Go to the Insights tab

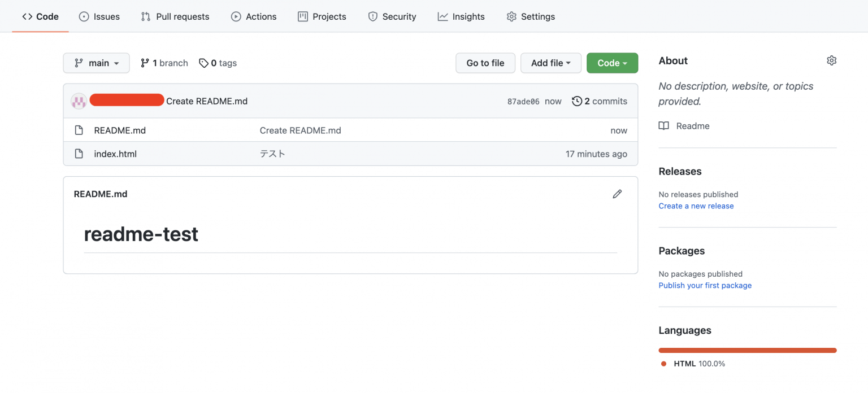pyautogui.click(x=461, y=16)
